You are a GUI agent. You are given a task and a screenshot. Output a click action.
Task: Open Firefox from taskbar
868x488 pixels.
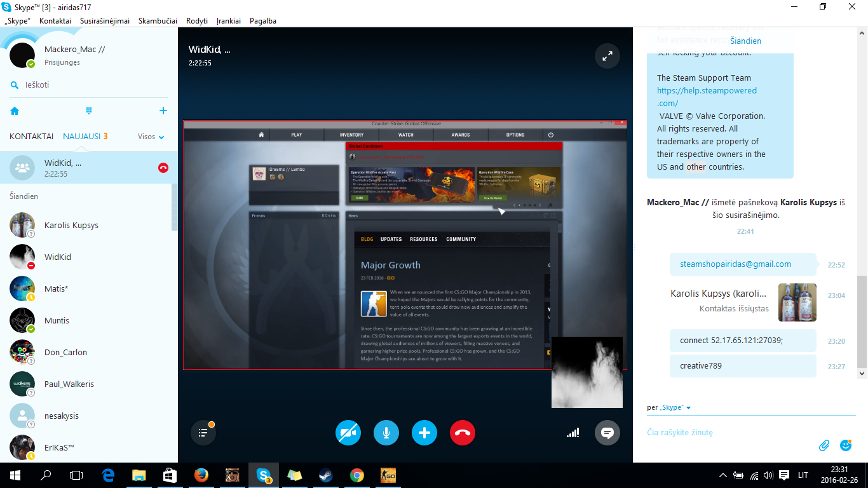pyautogui.click(x=201, y=475)
